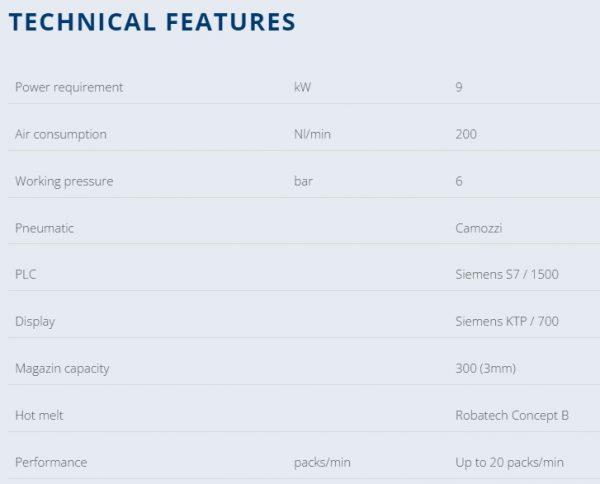The height and width of the screenshot is (484, 600).
Task: Click the Performance row label
Action: (x=51, y=462)
